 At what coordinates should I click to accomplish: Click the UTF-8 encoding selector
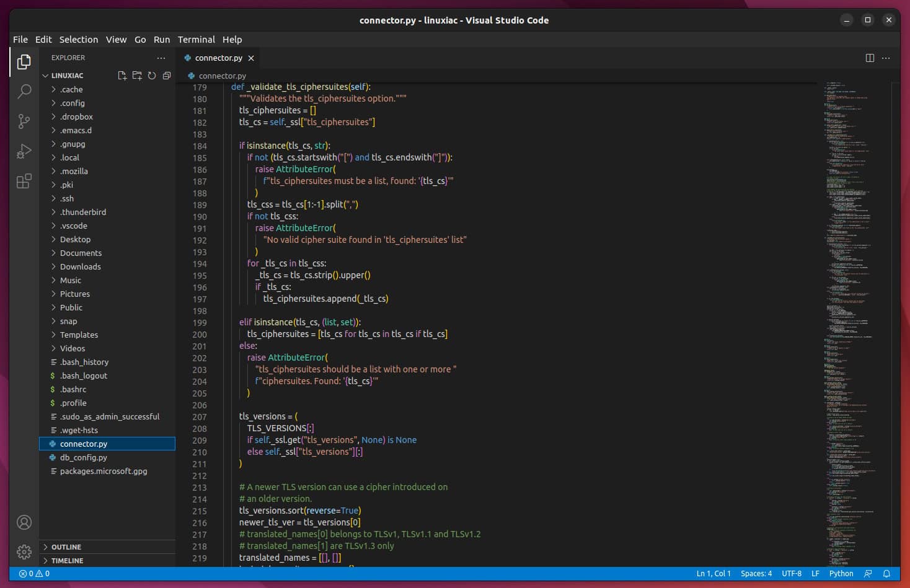[792, 574]
